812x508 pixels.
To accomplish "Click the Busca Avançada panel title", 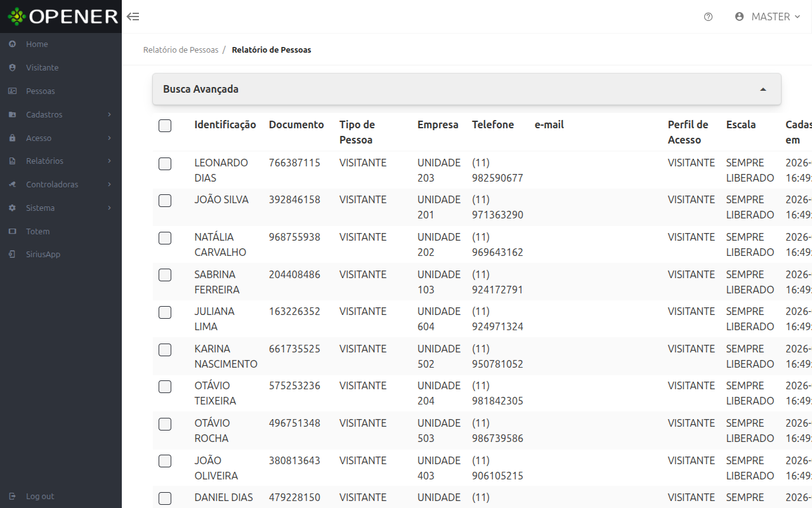I will pos(200,90).
